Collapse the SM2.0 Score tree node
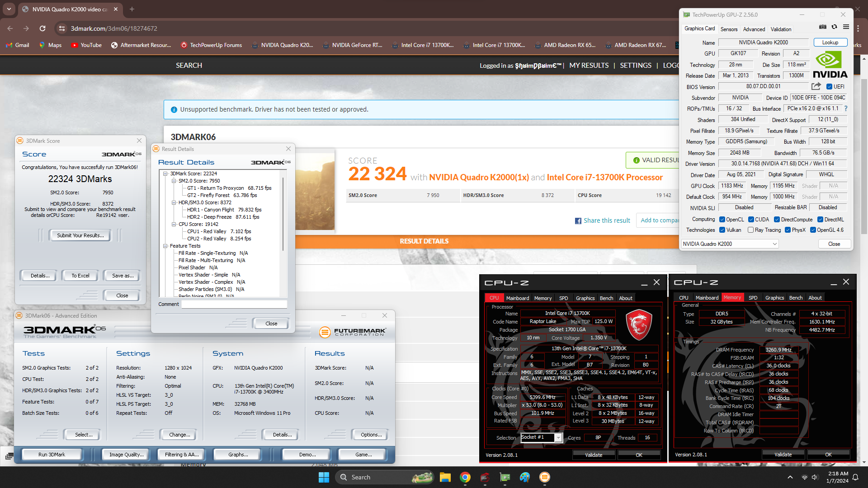Screen dimensions: 868x488 [x=174, y=181]
